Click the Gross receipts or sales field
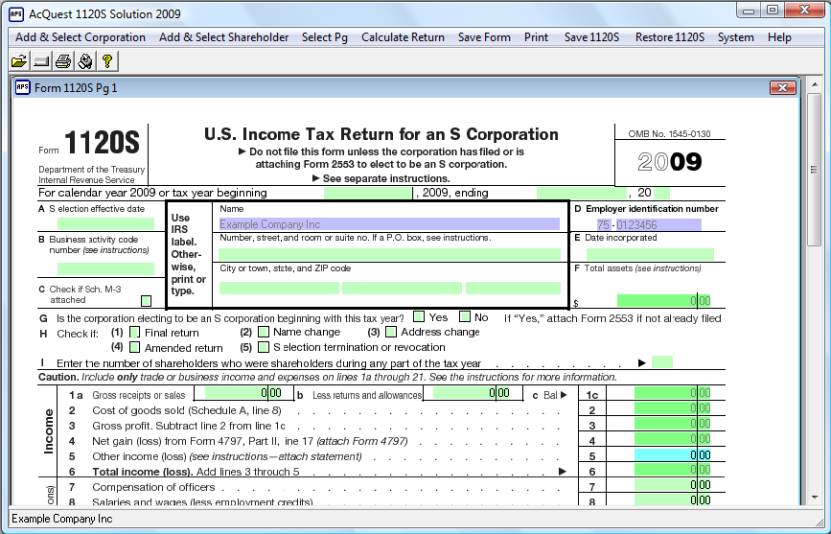Viewport: 831px width, 534px height. pos(244,393)
